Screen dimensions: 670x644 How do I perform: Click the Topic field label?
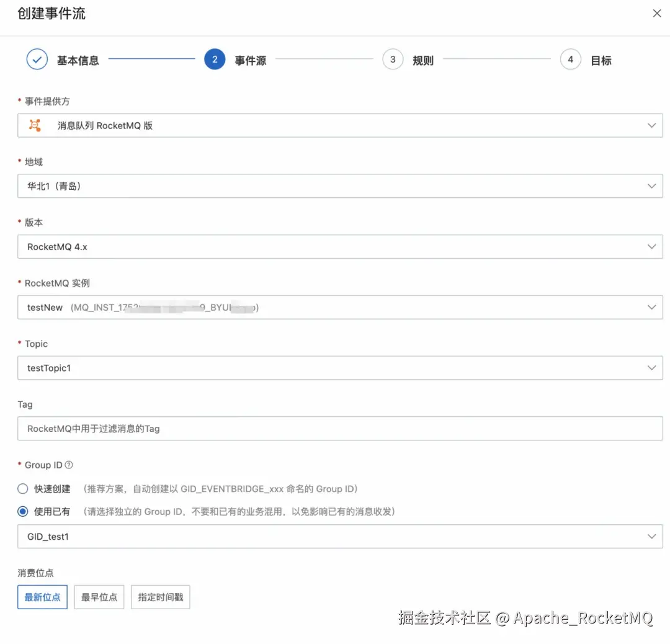tap(37, 344)
